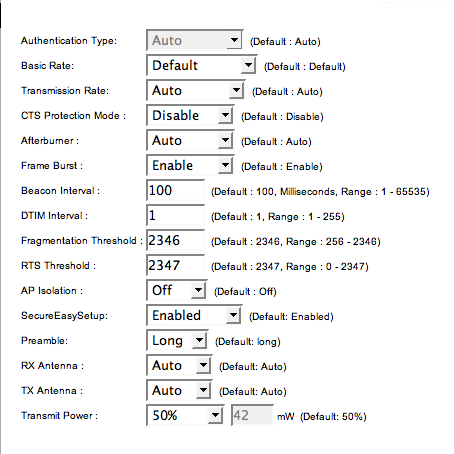Click the Beacon Interval input field
This screenshot has width=454, height=454.
[x=175, y=190]
